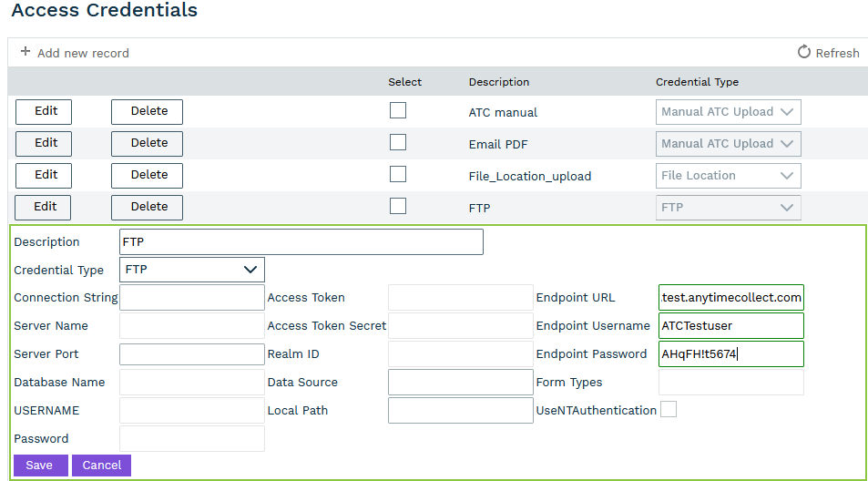The height and width of the screenshot is (481, 868).
Task: Expand Credential Type dropdown for ATC manual row
Action: pyautogui.click(x=728, y=112)
